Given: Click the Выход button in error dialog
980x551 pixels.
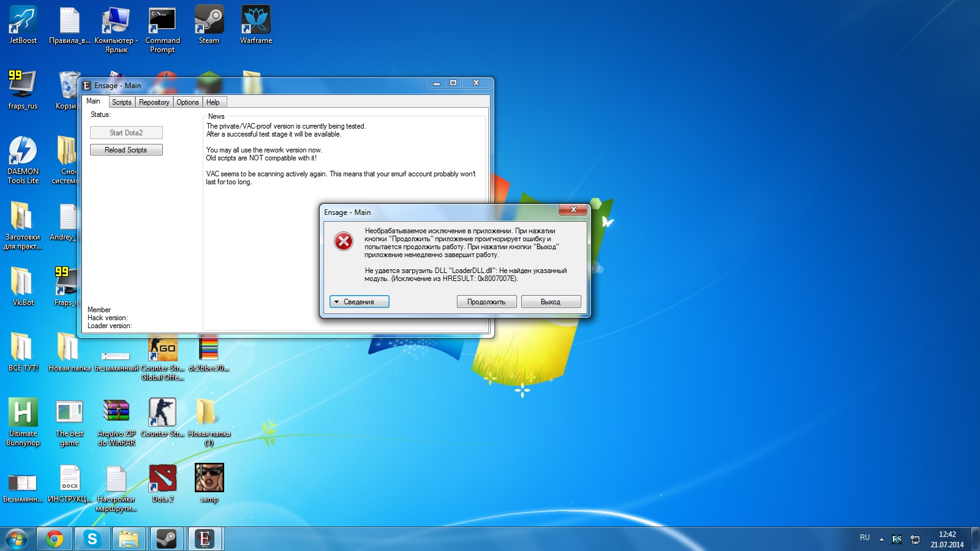Looking at the screenshot, I should click(551, 302).
